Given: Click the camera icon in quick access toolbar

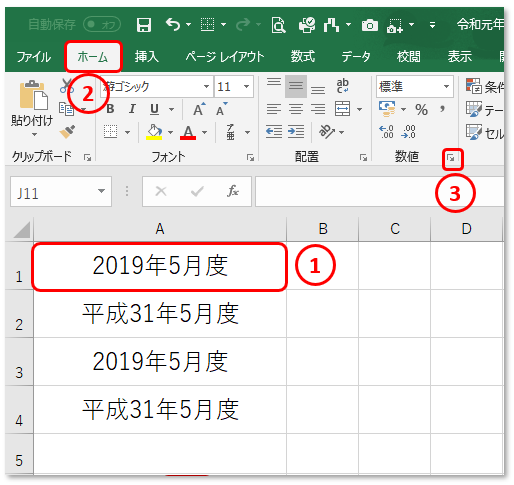Looking at the screenshot, I should tap(370, 25).
